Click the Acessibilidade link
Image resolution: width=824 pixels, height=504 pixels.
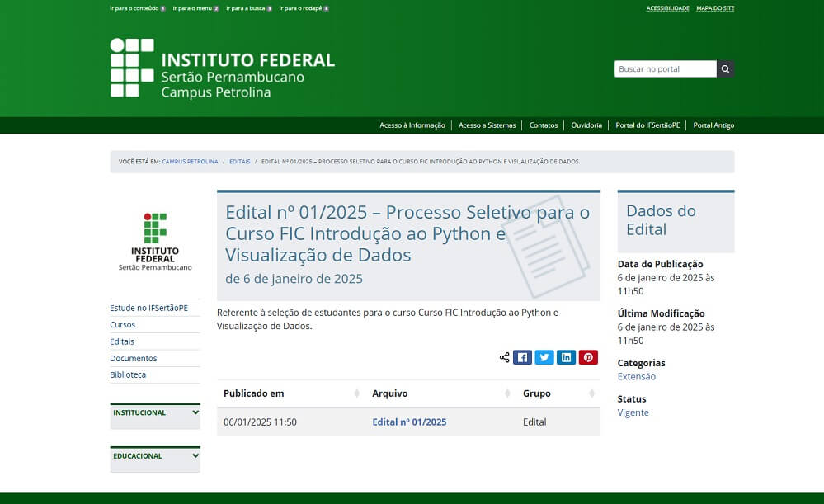click(667, 8)
